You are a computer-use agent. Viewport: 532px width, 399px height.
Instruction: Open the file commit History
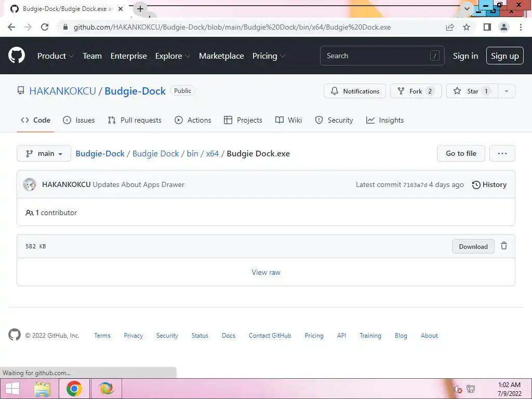(x=489, y=184)
